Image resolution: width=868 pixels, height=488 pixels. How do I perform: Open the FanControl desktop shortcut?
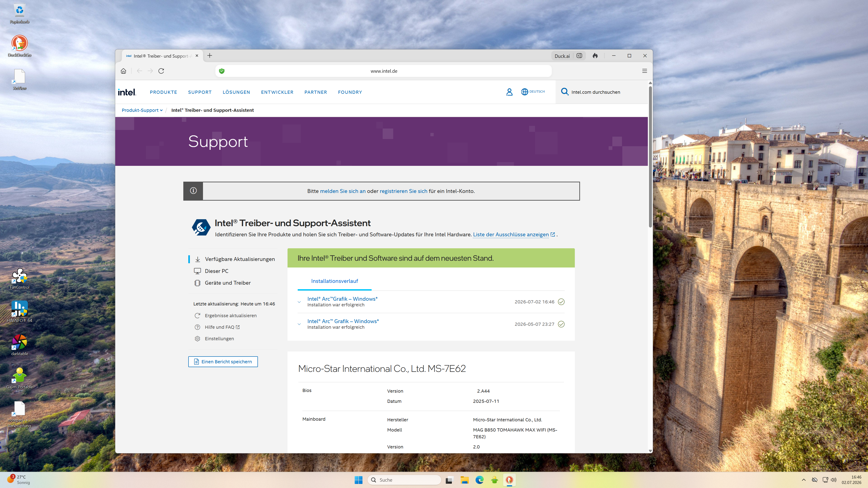click(x=19, y=279)
